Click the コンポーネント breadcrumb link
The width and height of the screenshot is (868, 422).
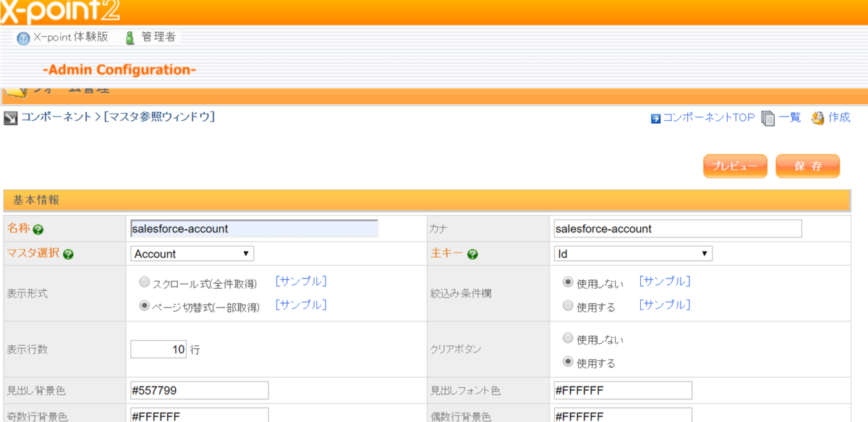coord(56,117)
